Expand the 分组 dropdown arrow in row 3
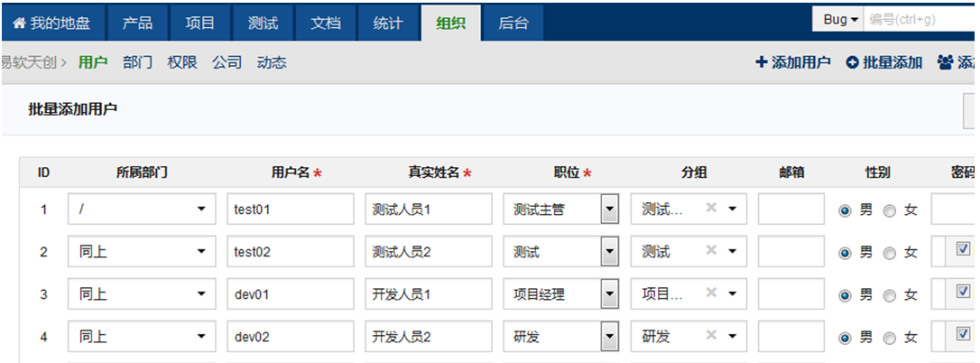 pyautogui.click(x=733, y=294)
